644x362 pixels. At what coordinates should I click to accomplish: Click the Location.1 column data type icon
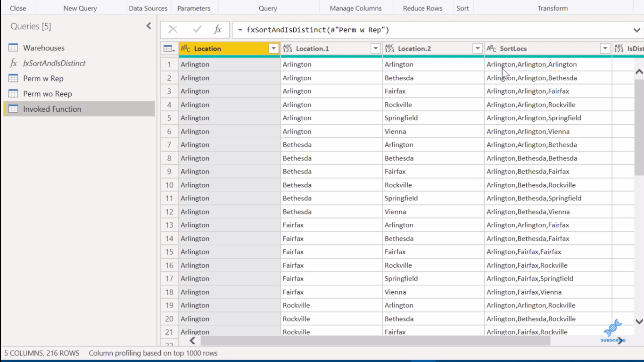(288, 49)
